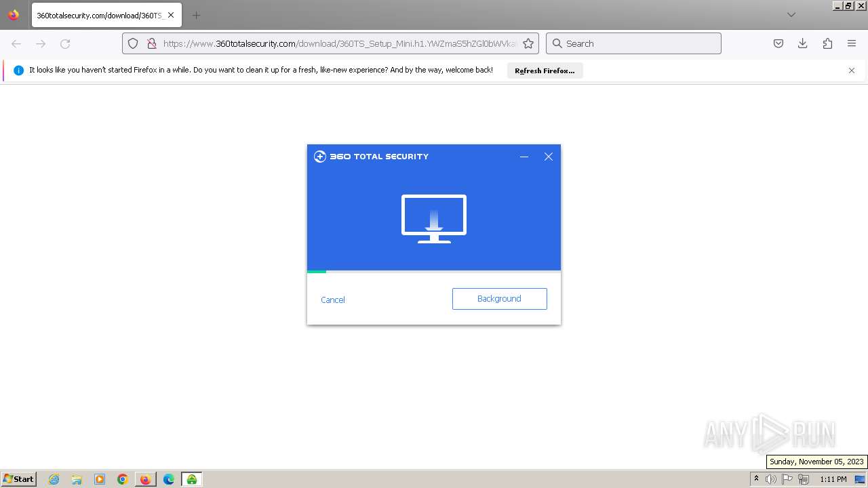Open the volume speaker tray icon

(x=771, y=479)
